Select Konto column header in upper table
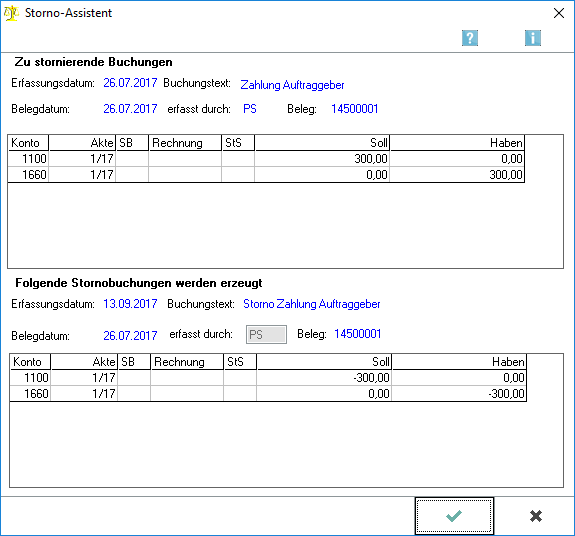 coord(28,143)
